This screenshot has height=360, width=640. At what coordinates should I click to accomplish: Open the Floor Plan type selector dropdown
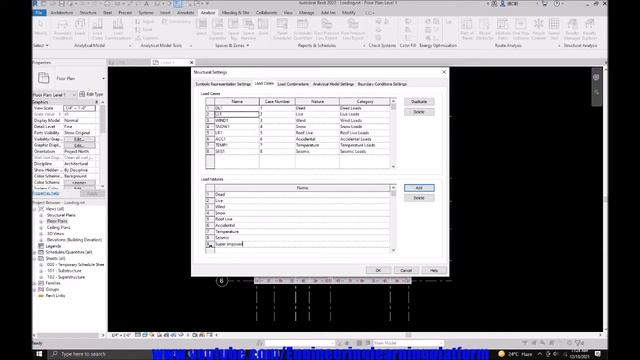103,78
